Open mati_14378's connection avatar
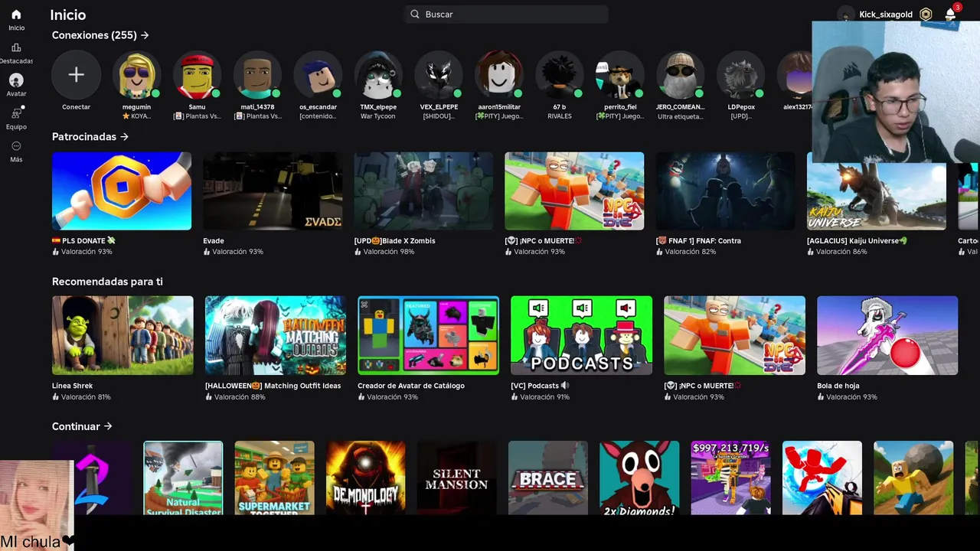Viewport: 980px width, 551px height. [257, 75]
